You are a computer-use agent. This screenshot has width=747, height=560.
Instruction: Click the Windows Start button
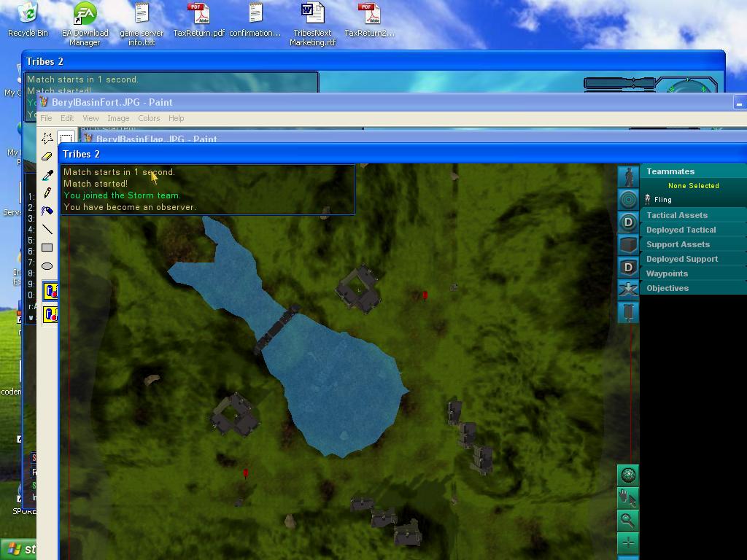(18, 550)
